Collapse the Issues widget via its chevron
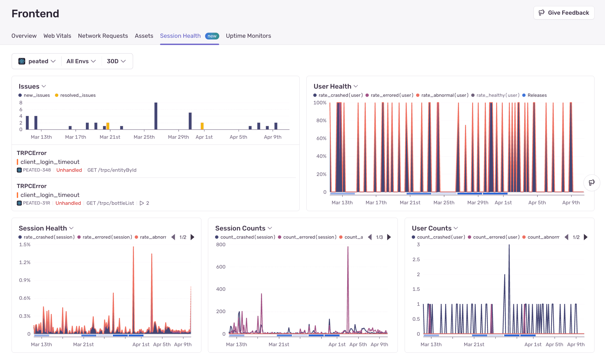The height and width of the screenshot is (364, 605). (44, 86)
